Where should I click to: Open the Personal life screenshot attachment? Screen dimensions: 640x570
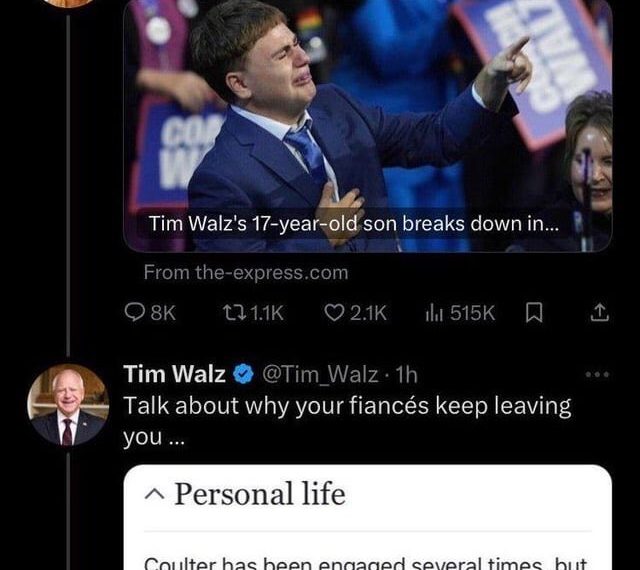pyautogui.click(x=367, y=517)
